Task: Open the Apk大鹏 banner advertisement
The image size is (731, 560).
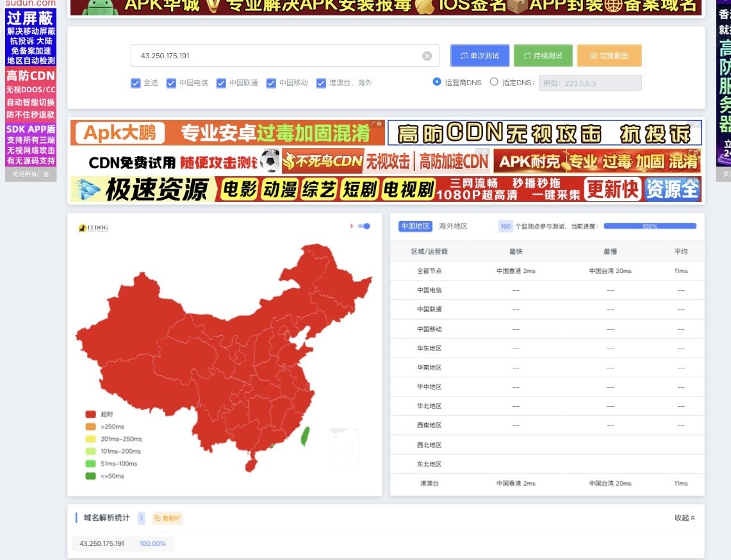Action: click(x=227, y=133)
